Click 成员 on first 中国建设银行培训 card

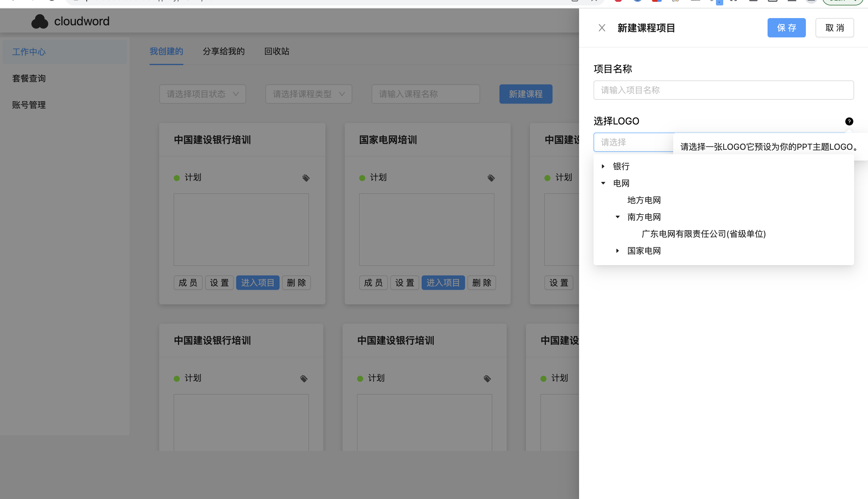(188, 283)
